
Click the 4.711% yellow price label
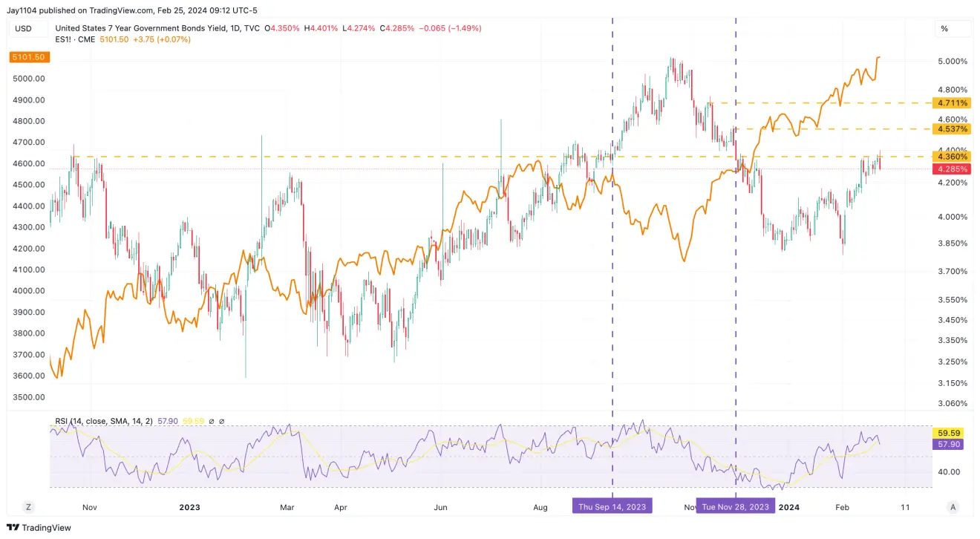tap(952, 102)
